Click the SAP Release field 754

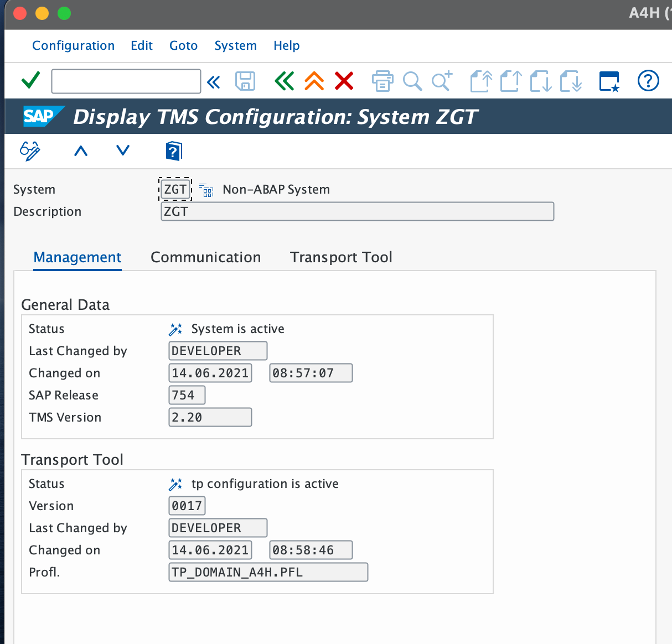click(187, 395)
